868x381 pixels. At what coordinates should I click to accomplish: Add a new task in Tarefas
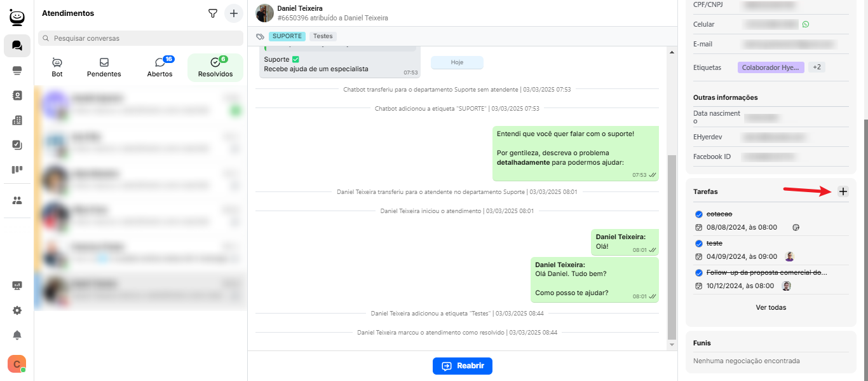pos(843,191)
